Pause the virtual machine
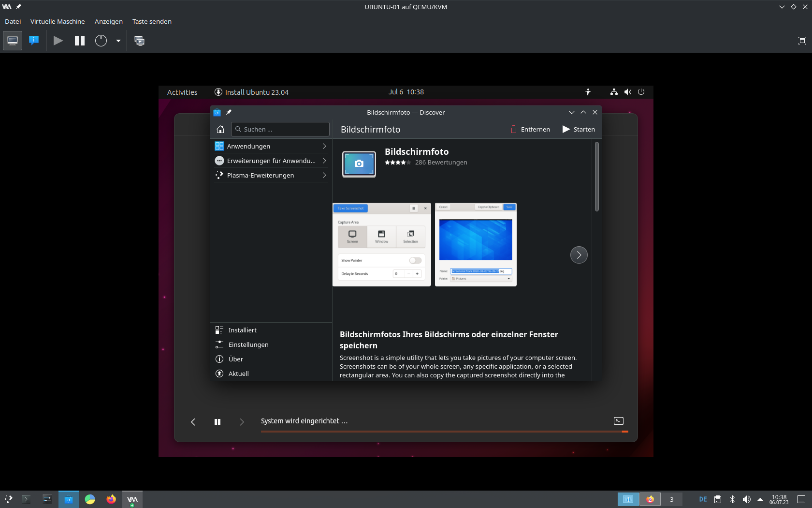This screenshot has width=812, height=508. coord(80,41)
